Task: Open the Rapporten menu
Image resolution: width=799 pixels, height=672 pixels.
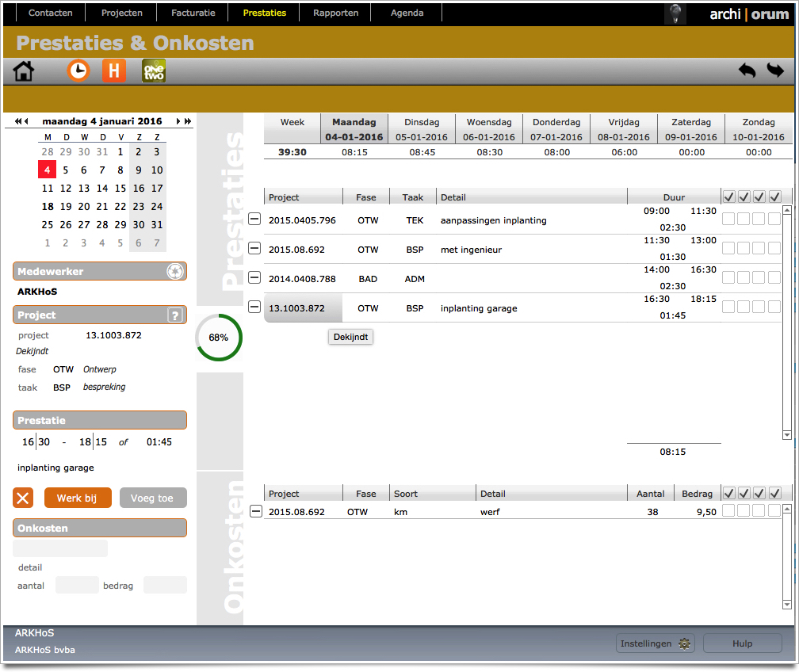Action: pos(336,13)
